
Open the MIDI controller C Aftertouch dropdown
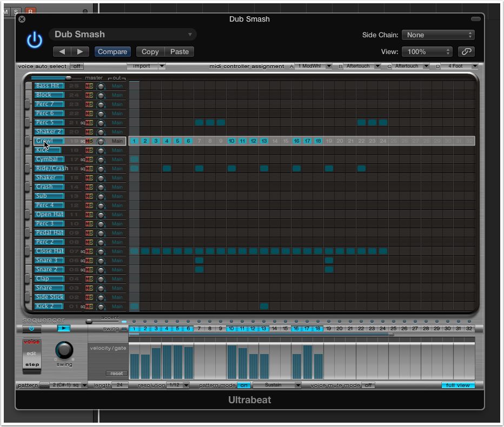(410, 66)
